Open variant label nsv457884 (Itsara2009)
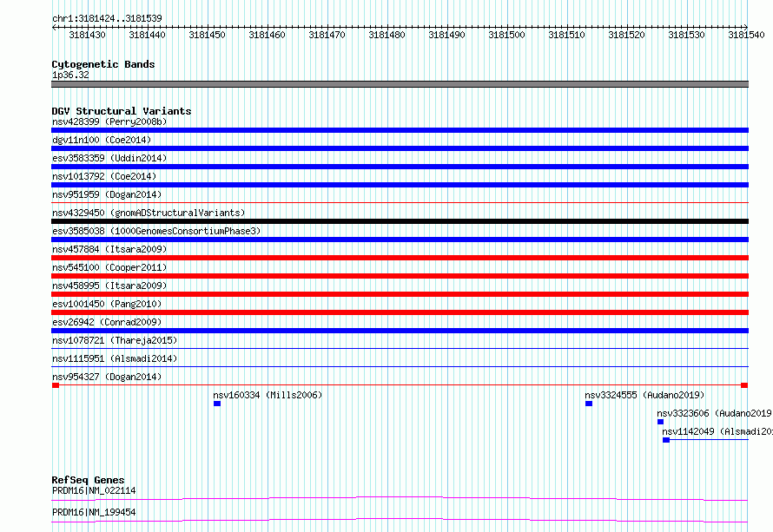Image resolution: width=773 pixels, height=532 pixels. click(x=109, y=249)
